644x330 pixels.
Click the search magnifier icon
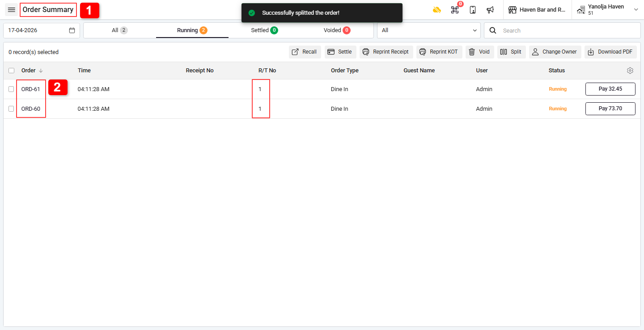click(493, 30)
